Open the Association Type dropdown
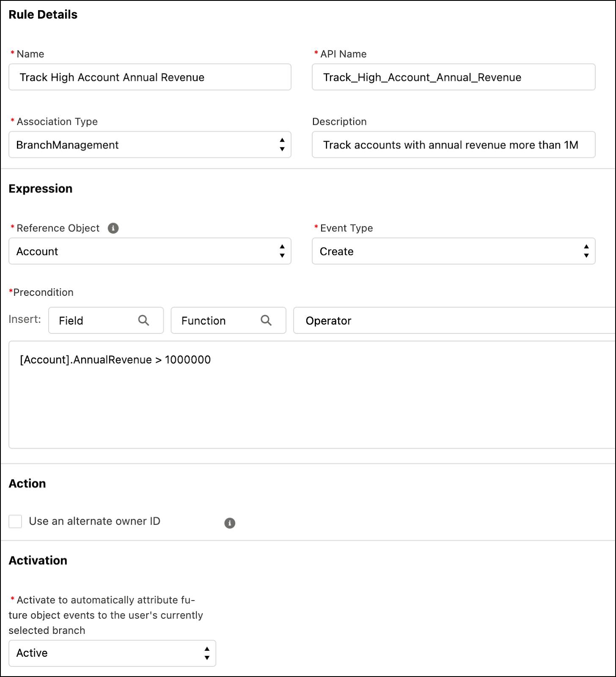The width and height of the screenshot is (616, 677). pyautogui.click(x=150, y=145)
